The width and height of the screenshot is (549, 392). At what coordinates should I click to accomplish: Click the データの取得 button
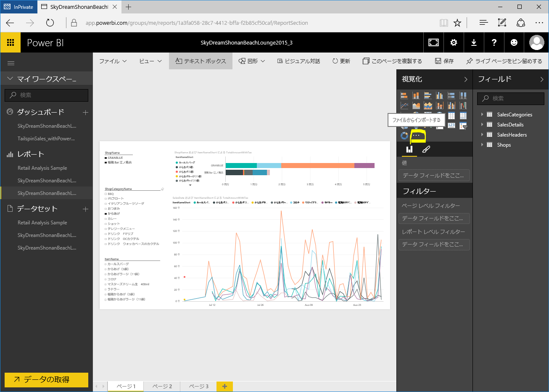(x=47, y=379)
